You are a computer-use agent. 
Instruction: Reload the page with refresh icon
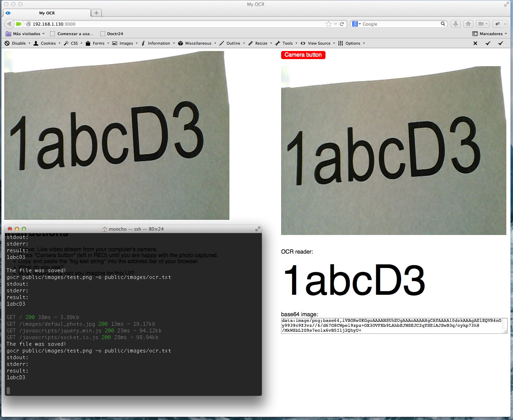click(342, 24)
